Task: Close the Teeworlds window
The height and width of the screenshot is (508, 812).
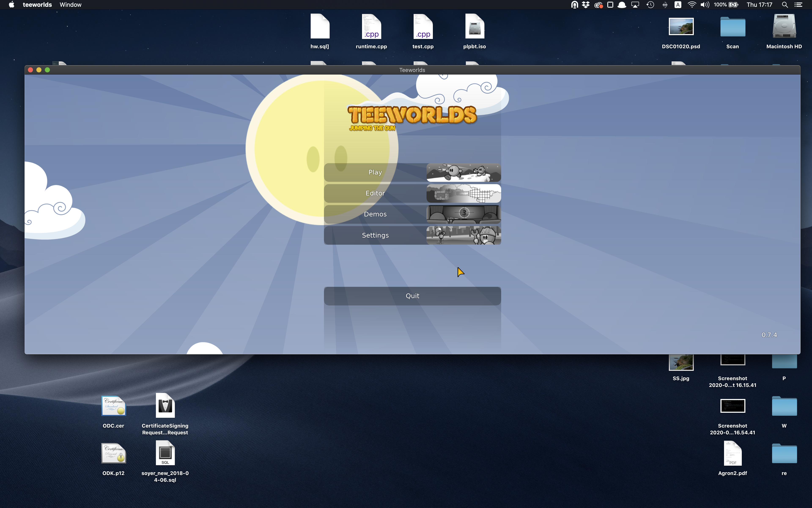Action: coord(30,70)
